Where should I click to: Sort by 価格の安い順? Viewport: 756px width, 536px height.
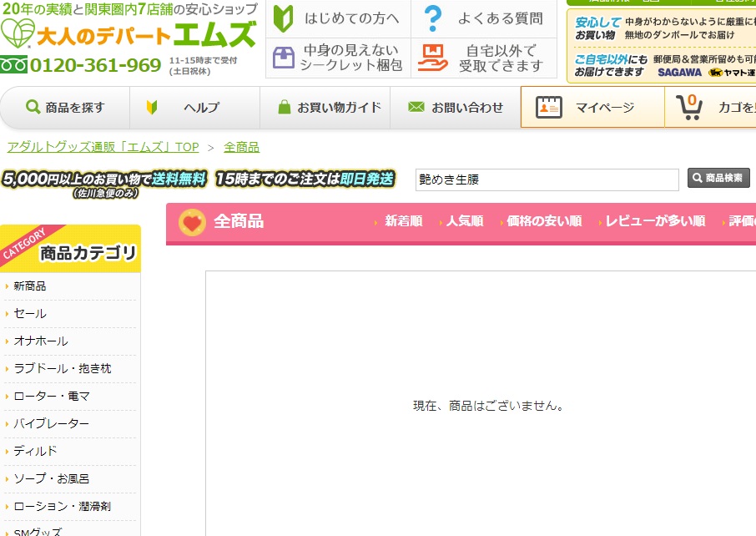coord(543,221)
